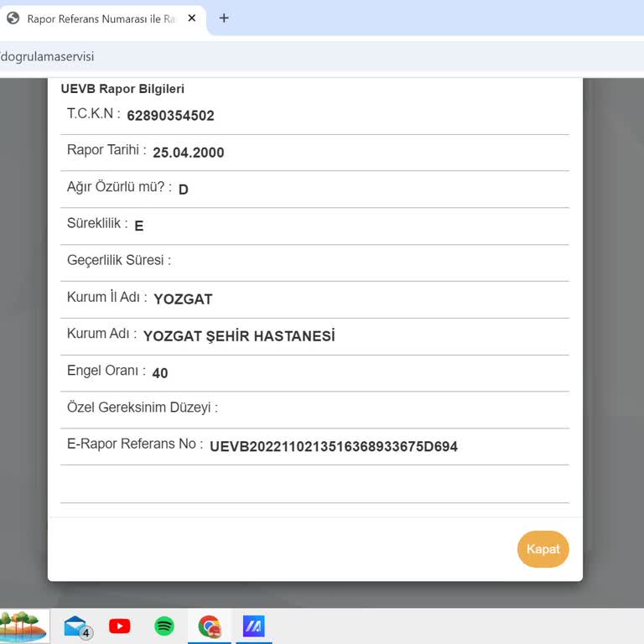Screen dimensions: 644x644
Task: Click the Süreklilik value E
Action: tap(139, 226)
